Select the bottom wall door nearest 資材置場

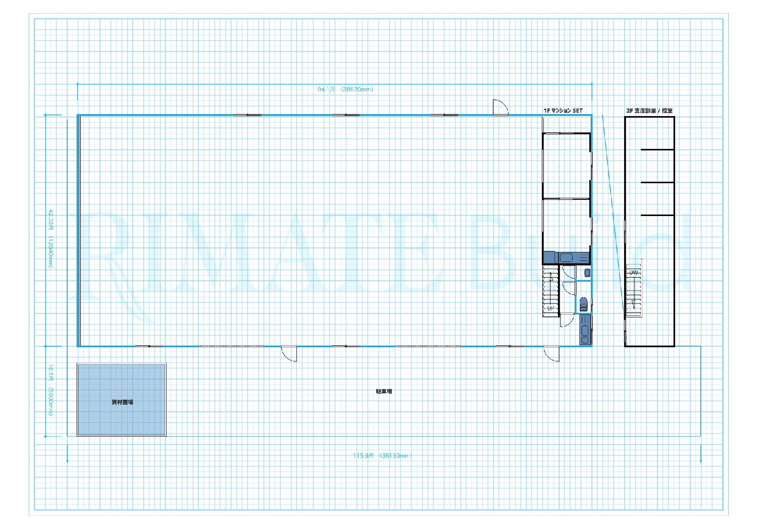point(289,354)
